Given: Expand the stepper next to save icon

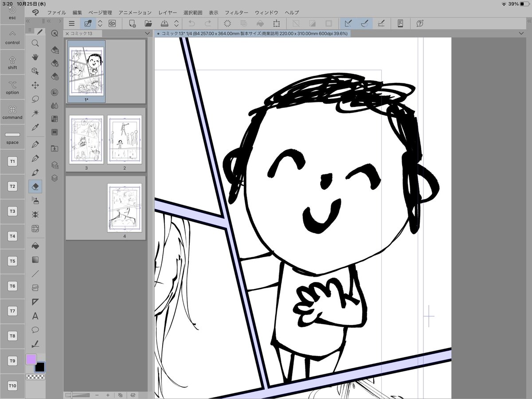Looking at the screenshot, I should click(176, 23).
